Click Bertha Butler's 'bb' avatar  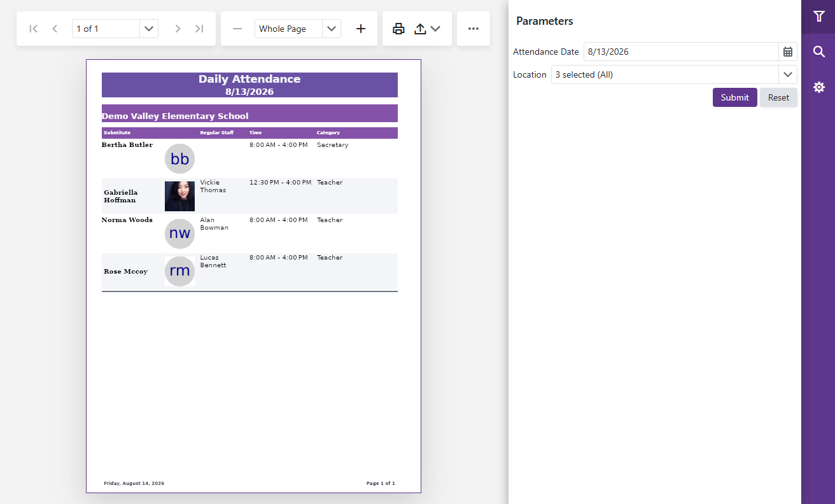179,158
